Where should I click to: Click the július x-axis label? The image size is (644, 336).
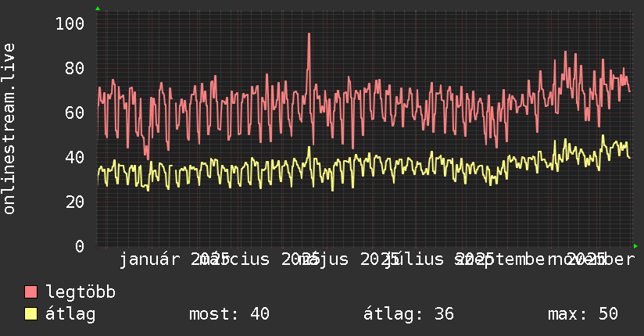tap(413, 259)
